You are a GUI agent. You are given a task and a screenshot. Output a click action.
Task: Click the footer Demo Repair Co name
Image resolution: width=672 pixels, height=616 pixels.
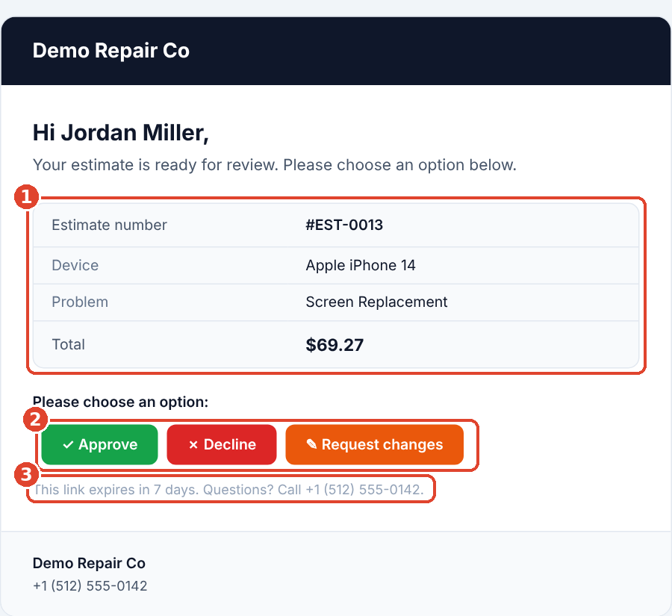tap(89, 563)
